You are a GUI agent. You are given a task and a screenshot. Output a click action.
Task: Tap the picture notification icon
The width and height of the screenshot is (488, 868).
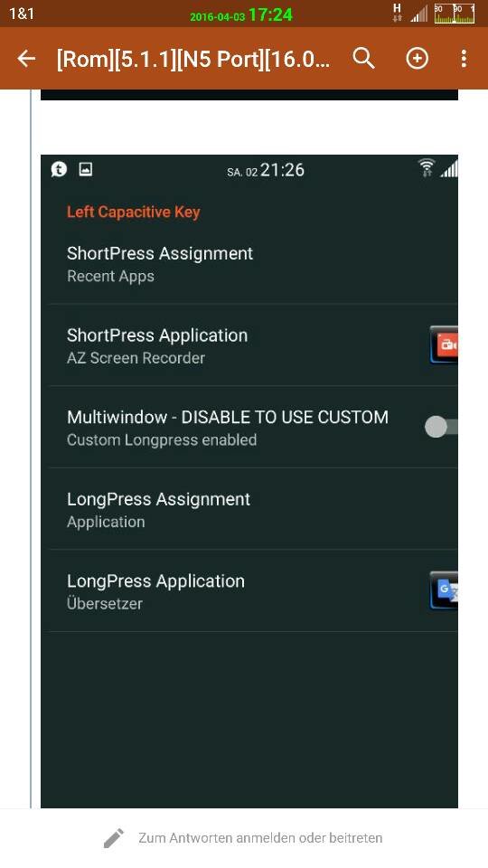click(x=85, y=169)
